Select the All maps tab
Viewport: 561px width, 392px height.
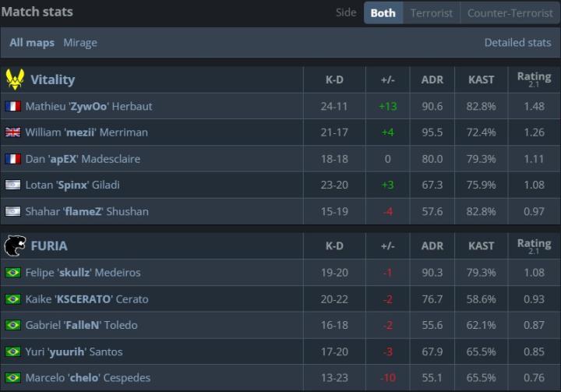32,43
